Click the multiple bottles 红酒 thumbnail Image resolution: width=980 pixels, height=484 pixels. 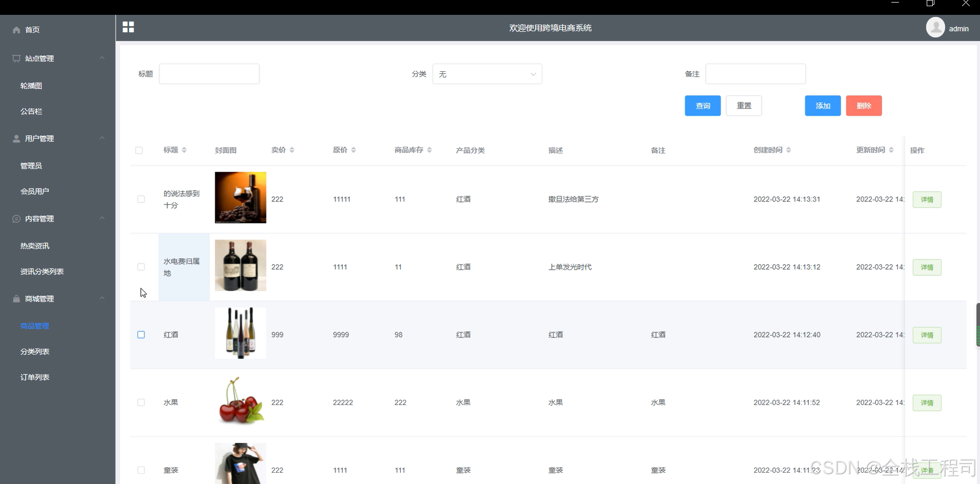[x=240, y=333]
